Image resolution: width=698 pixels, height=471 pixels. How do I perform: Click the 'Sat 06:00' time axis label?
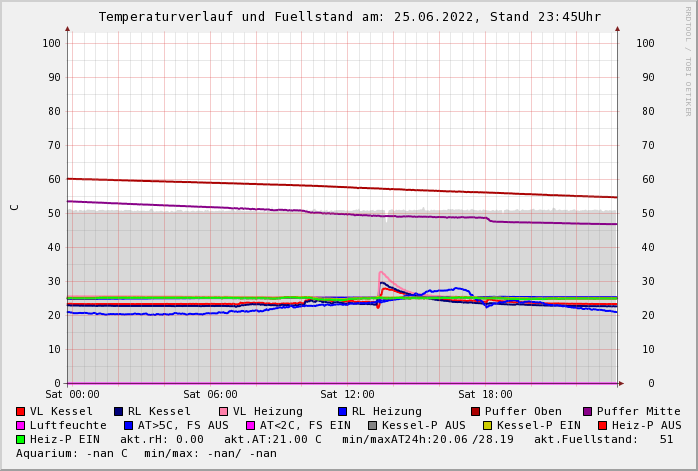point(210,394)
